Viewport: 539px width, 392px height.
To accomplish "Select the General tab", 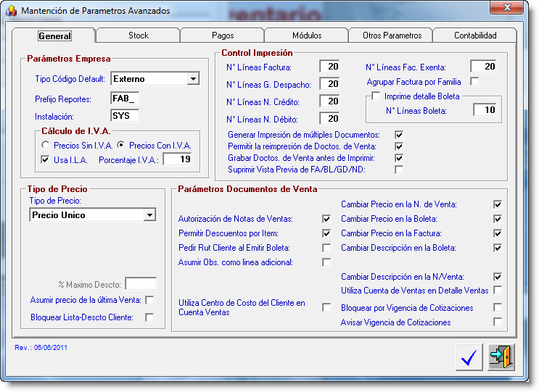I will [x=54, y=36].
